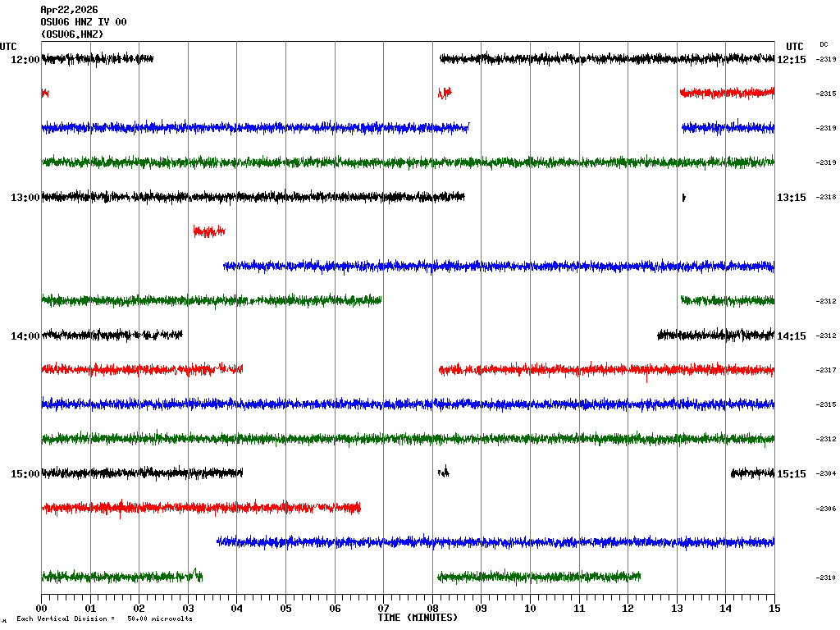The height and width of the screenshot is (630, 840).
Task: Click the 15:15 label on right side
Action: tap(791, 474)
